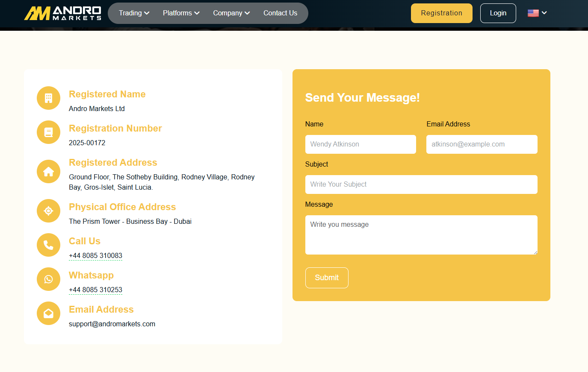Call the number +44 8085 310083

tap(95, 255)
